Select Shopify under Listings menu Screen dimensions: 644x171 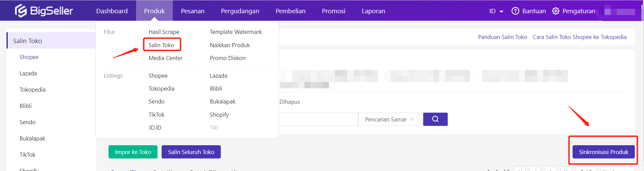click(219, 115)
